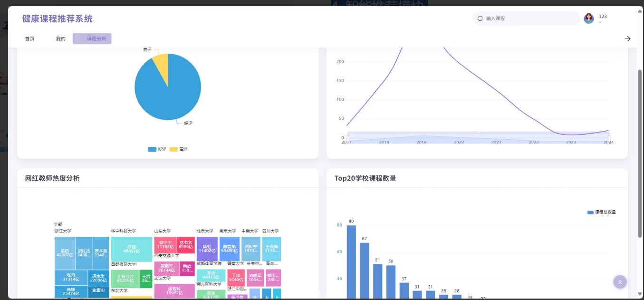644x300 pixels.
Task: Click the 上官芳芳 61219亿 treemap block
Action: tap(125, 279)
